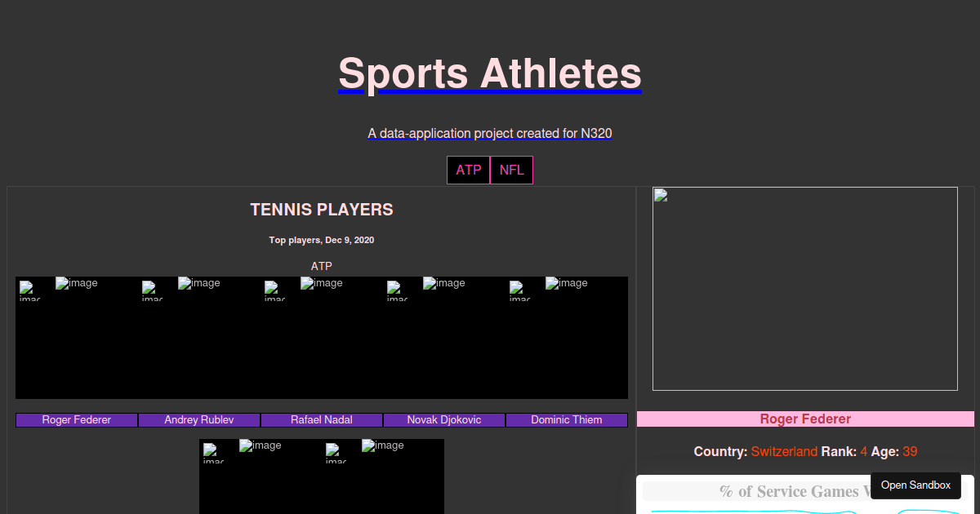
Task: Select the Andrey Rublev name button
Action: click(x=199, y=420)
